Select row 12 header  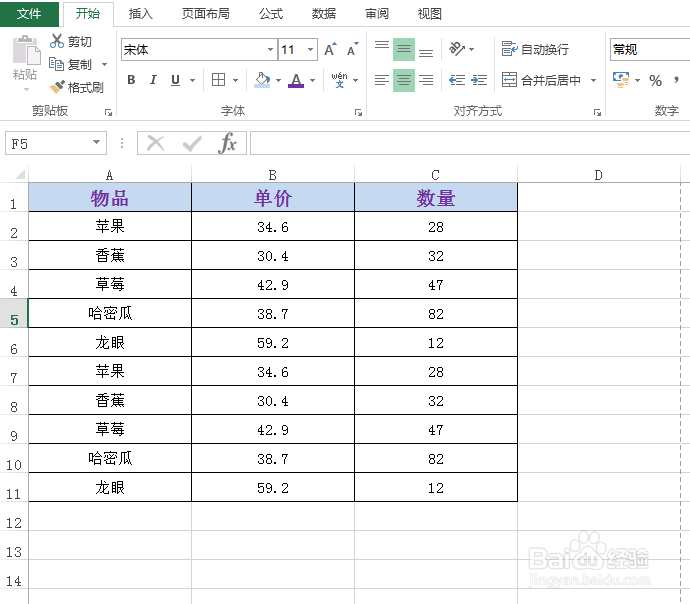pos(14,516)
